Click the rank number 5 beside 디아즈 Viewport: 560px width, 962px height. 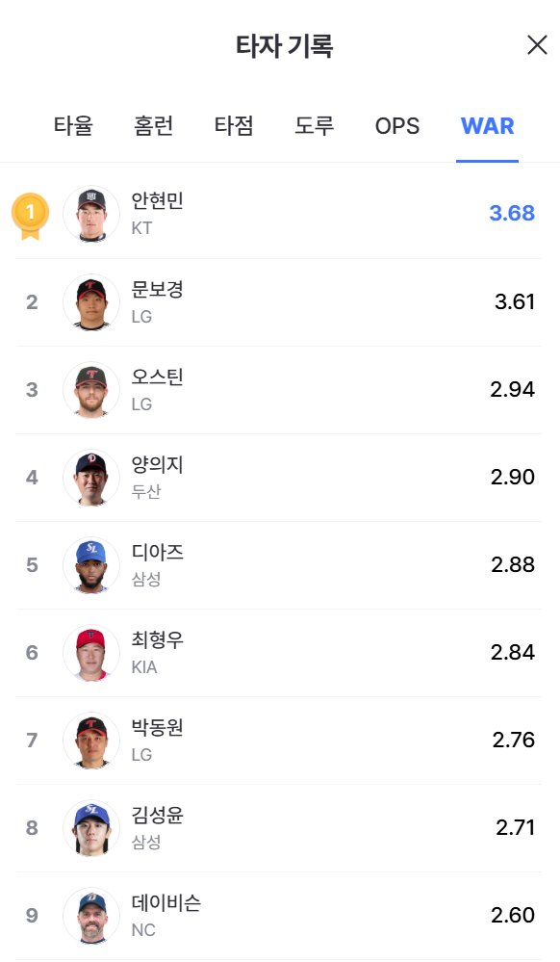click(x=31, y=564)
